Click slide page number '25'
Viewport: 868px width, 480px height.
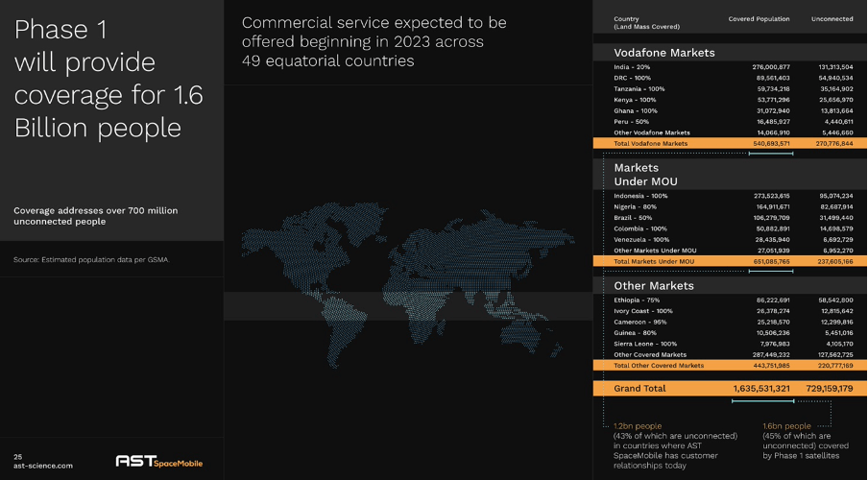click(17, 457)
